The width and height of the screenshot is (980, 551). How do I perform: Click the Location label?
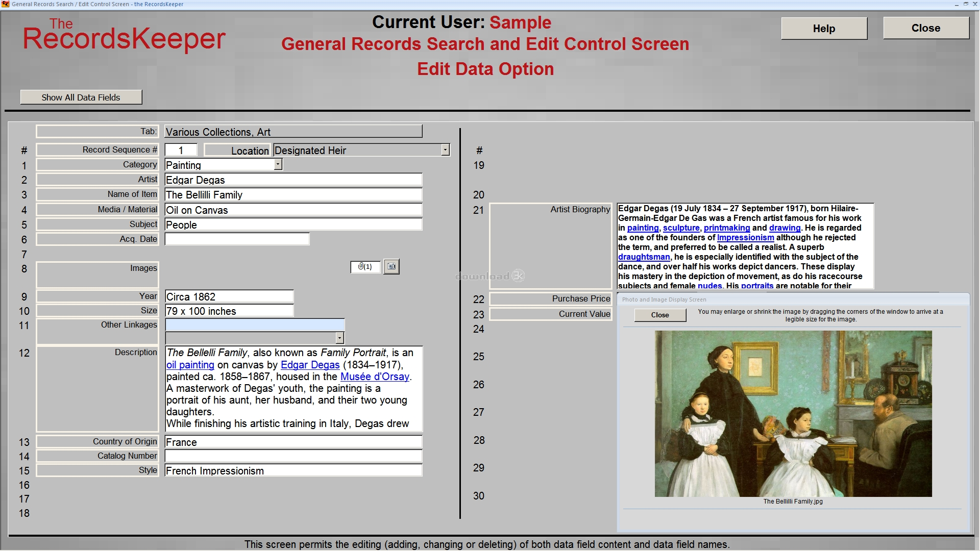click(x=237, y=150)
